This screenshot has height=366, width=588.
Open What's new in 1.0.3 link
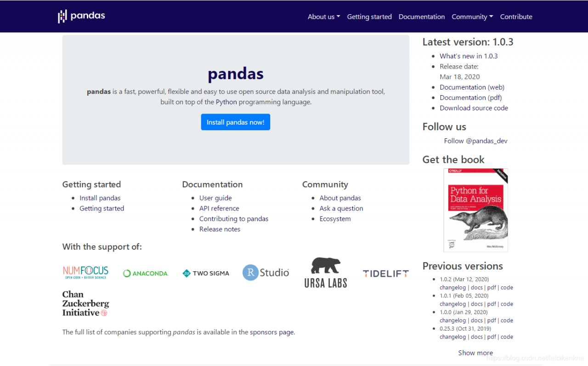tap(469, 56)
